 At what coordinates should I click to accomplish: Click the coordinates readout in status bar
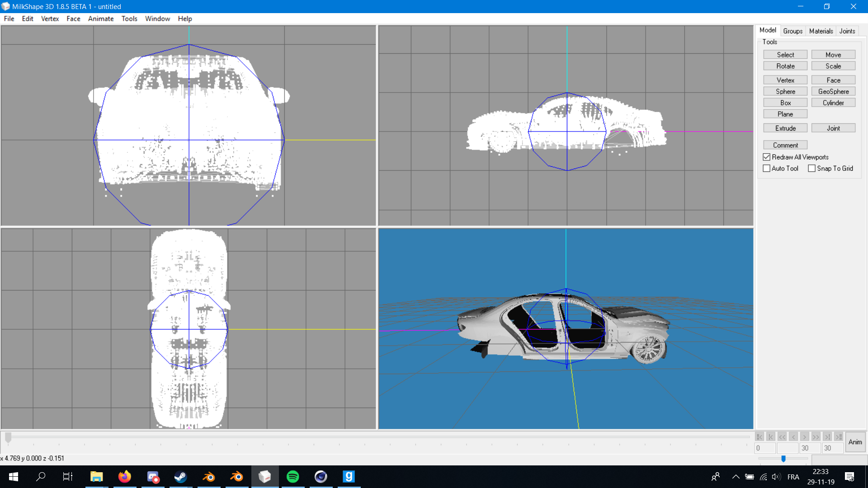pos(33,458)
